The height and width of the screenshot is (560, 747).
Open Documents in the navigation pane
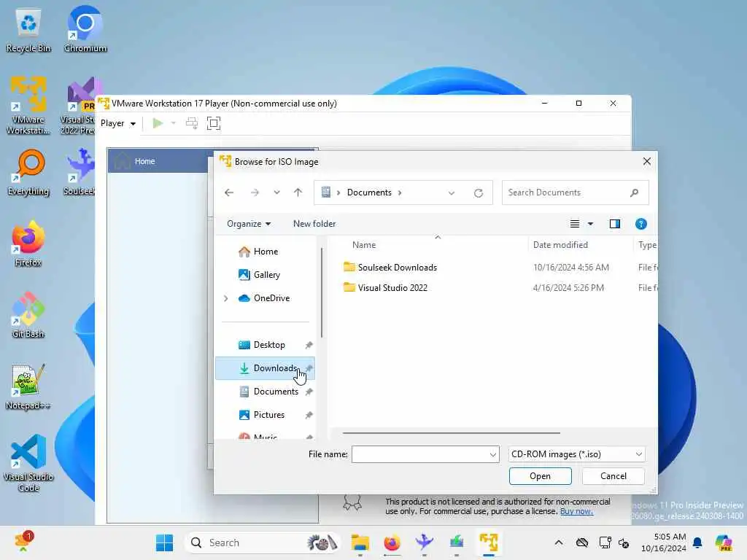click(x=265, y=392)
